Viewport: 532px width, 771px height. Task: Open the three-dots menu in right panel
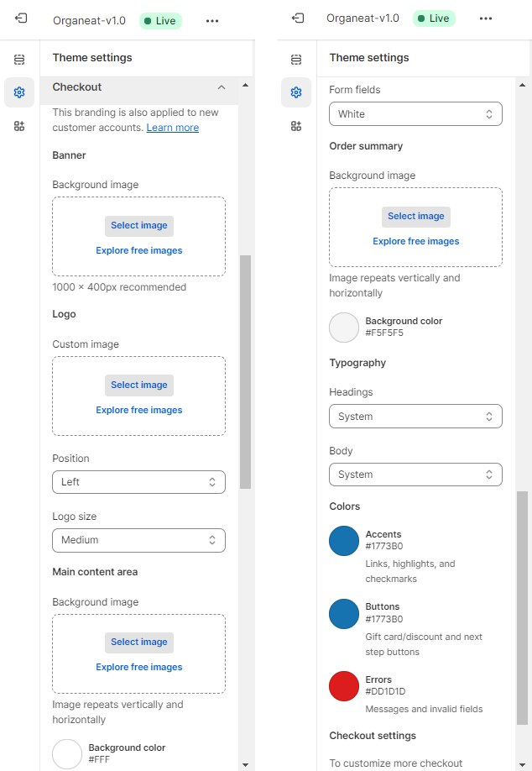486,18
